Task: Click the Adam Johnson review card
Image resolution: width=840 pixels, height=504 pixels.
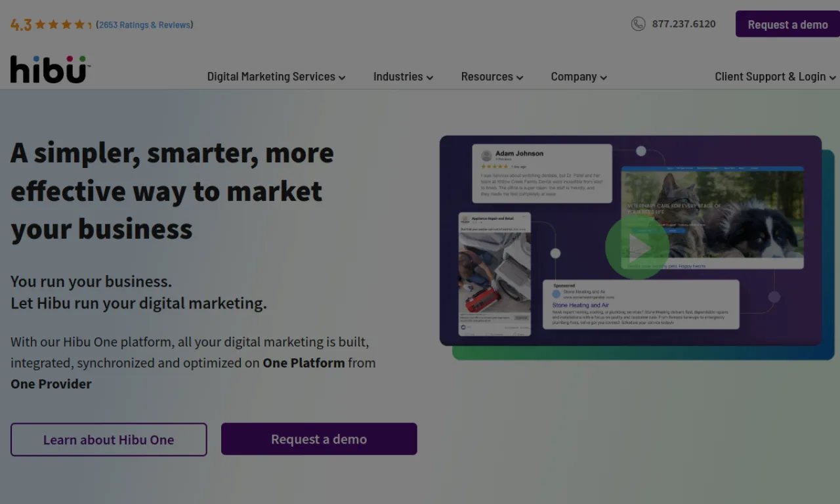Action: tap(542, 173)
